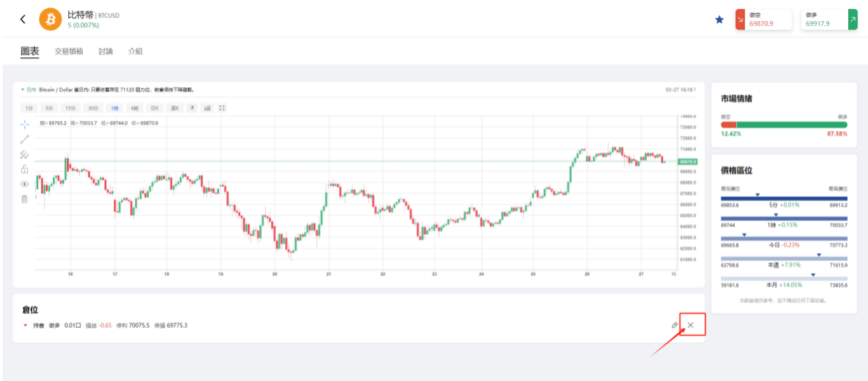Open the 討論 tab
The width and height of the screenshot is (868, 381).
pos(106,51)
